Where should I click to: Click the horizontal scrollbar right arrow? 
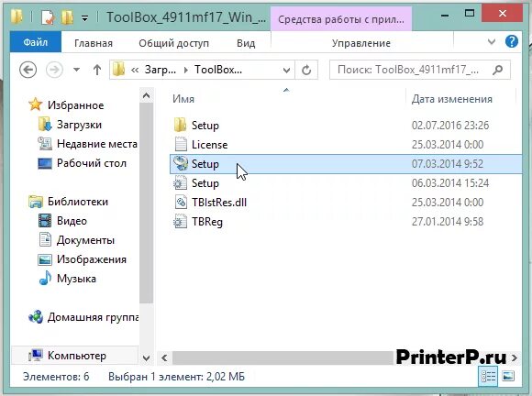(x=515, y=358)
